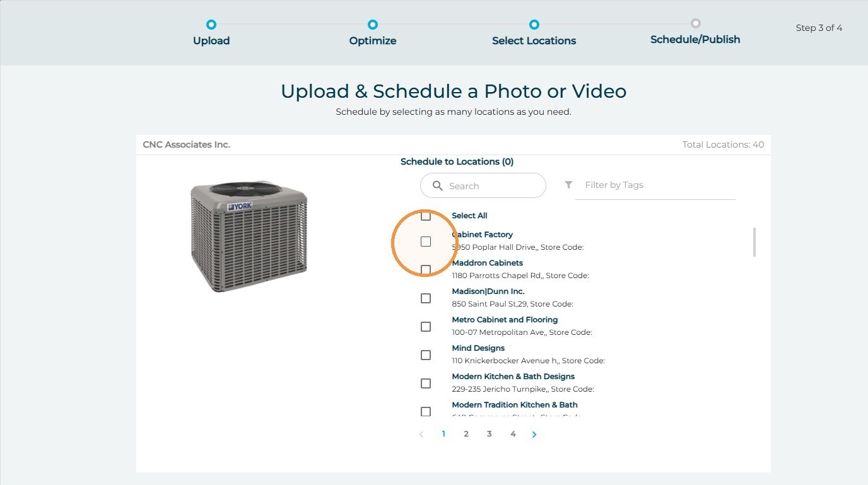The height and width of the screenshot is (485, 868).
Task: Click the Optimize step label
Action: [x=373, y=40]
